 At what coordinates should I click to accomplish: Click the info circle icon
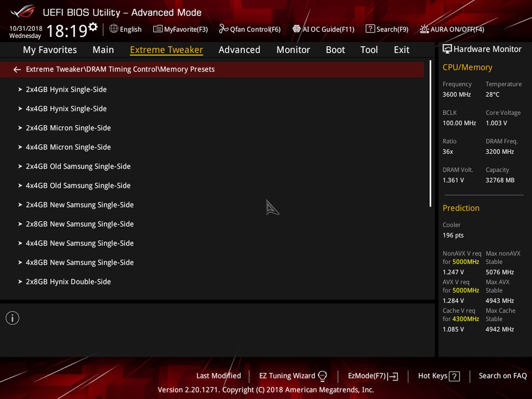[x=12, y=318]
